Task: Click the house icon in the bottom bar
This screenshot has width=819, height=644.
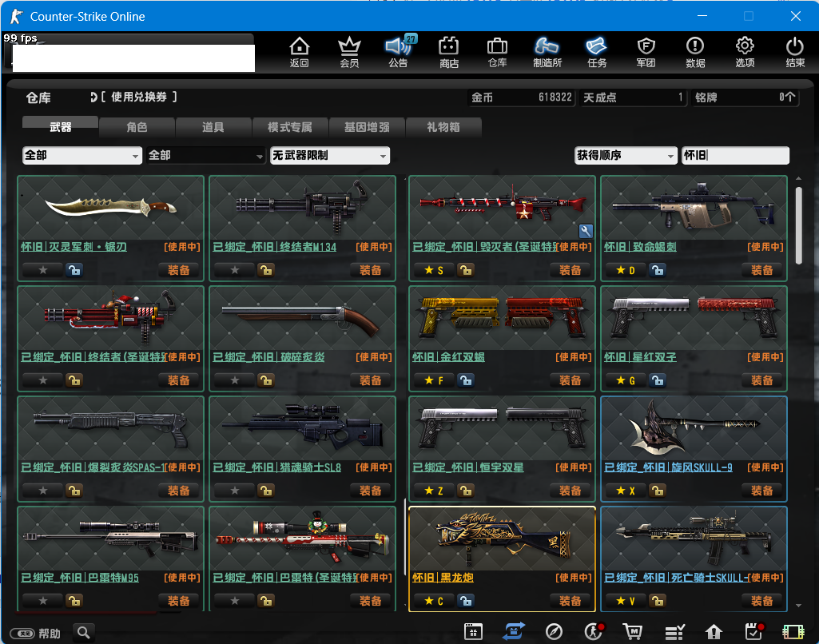Action: [714, 632]
